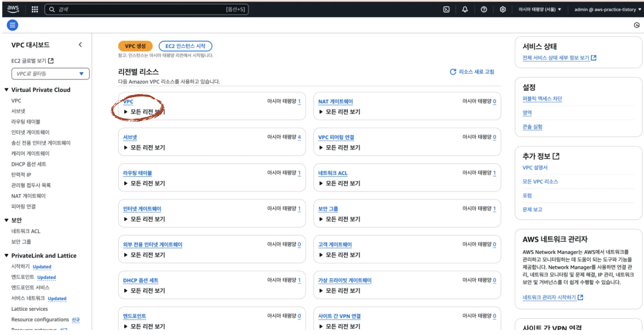Open Lattice services in the sidebar
The width and height of the screenshot is (644, 335).
29,309
